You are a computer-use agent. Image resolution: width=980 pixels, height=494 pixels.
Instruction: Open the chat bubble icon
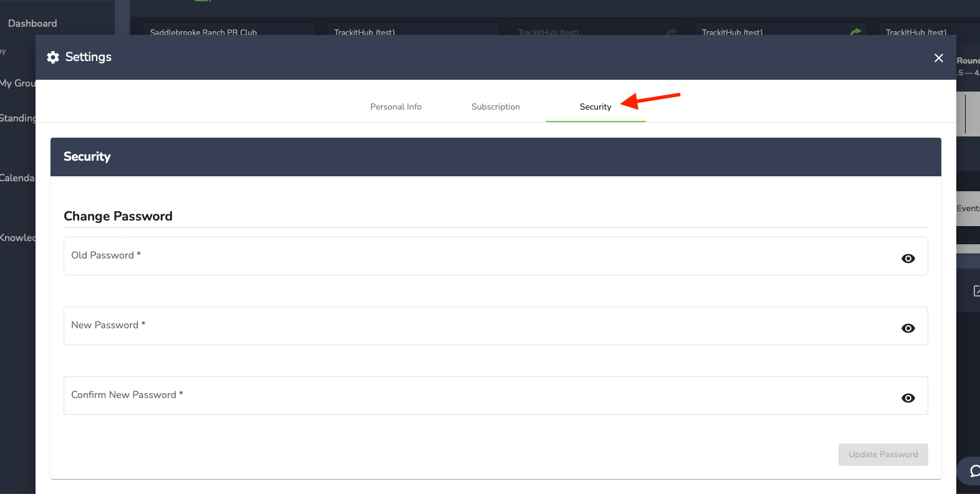(974, 472)
